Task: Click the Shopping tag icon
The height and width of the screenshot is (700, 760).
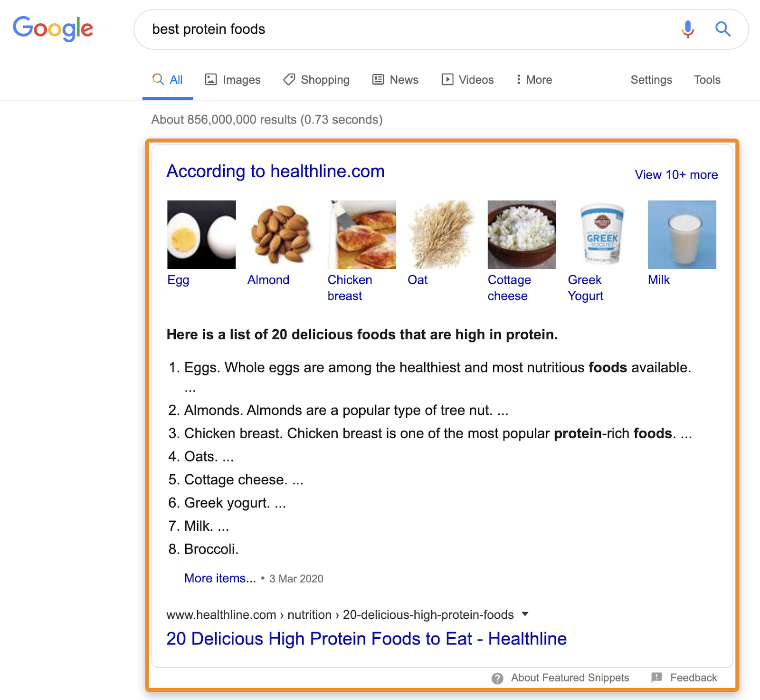Action: coord(289,79)
